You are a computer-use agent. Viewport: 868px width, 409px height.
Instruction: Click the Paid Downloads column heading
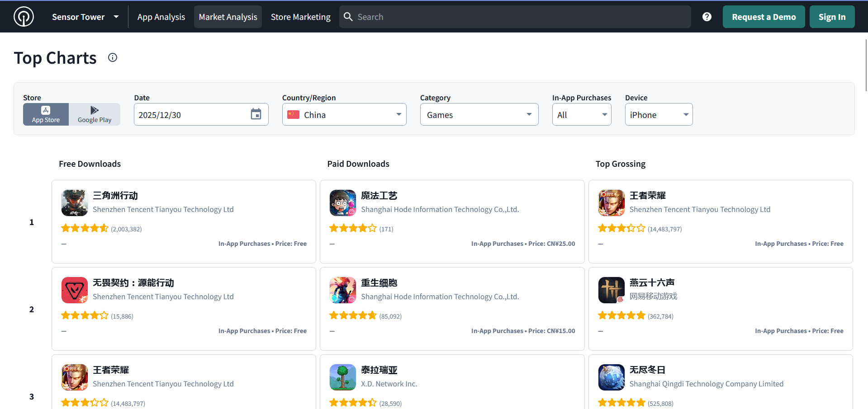358,164
